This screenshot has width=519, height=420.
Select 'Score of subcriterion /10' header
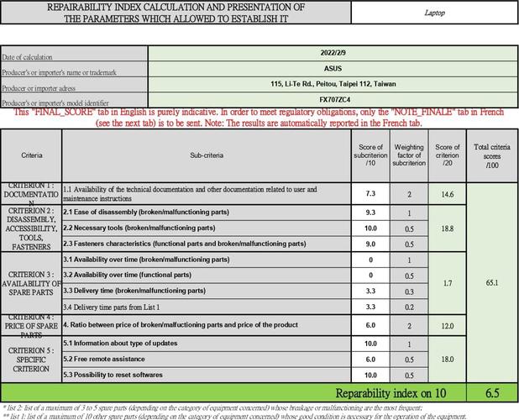(x=370, y=155)
